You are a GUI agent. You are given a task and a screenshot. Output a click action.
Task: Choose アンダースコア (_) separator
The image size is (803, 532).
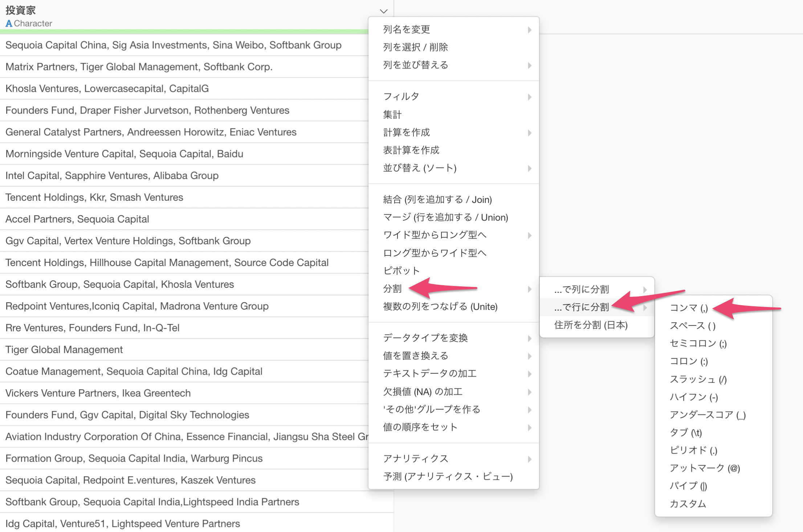[x=713, y=415]
